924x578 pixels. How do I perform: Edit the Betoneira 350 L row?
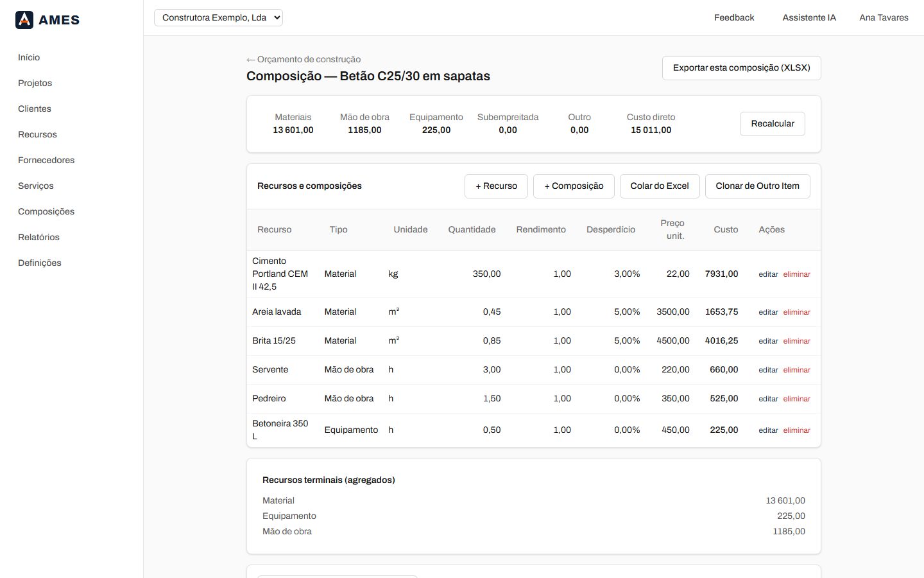[x=768, y=430]
